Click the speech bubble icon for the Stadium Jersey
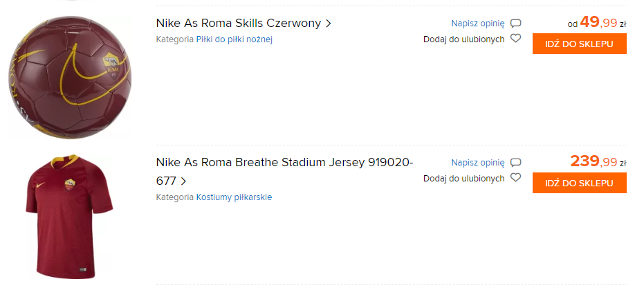The height and width of the screenshot is (286, 644). click(515, 163)
